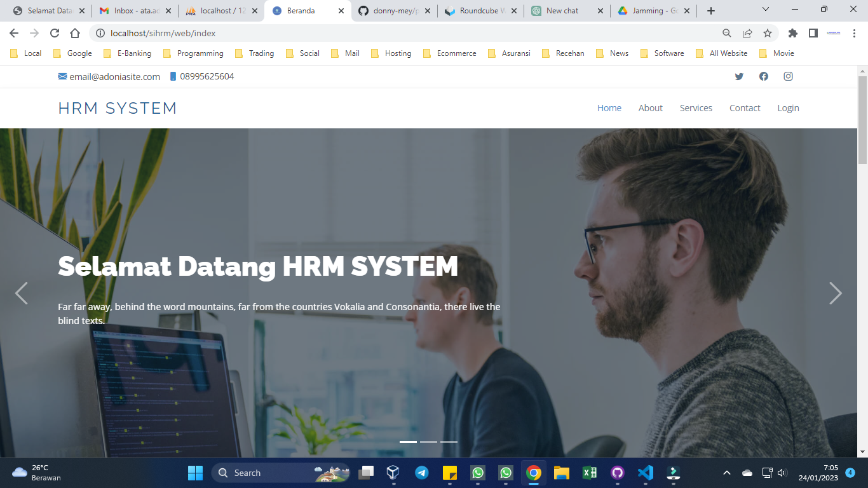
Task: Open the Facebook icon link
Action: click(x=764, y=76)
